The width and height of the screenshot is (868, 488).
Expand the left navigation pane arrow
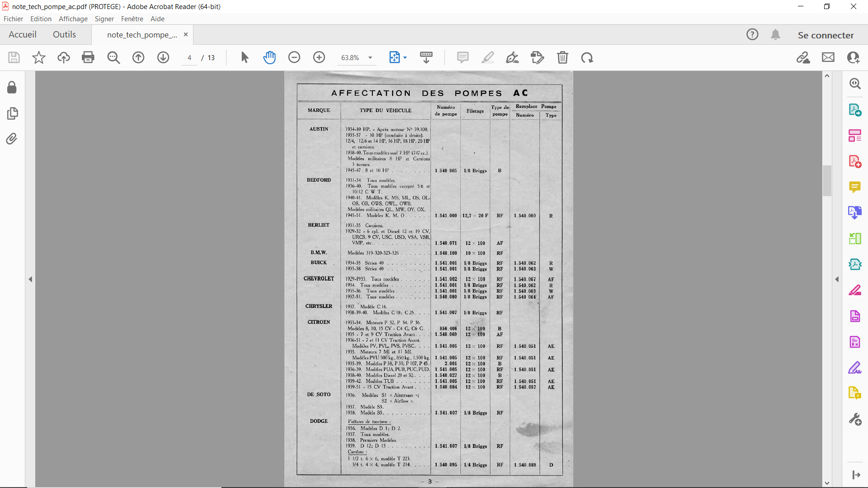[30, 279]
